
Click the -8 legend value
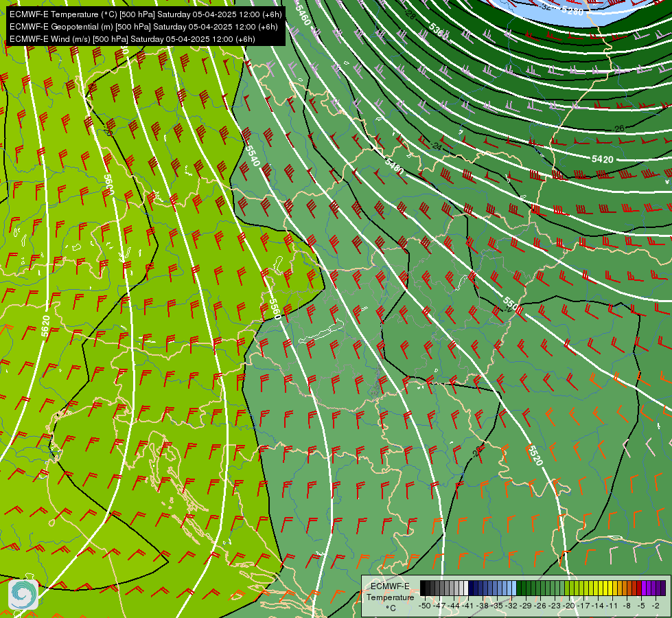(x=627, y=606)
